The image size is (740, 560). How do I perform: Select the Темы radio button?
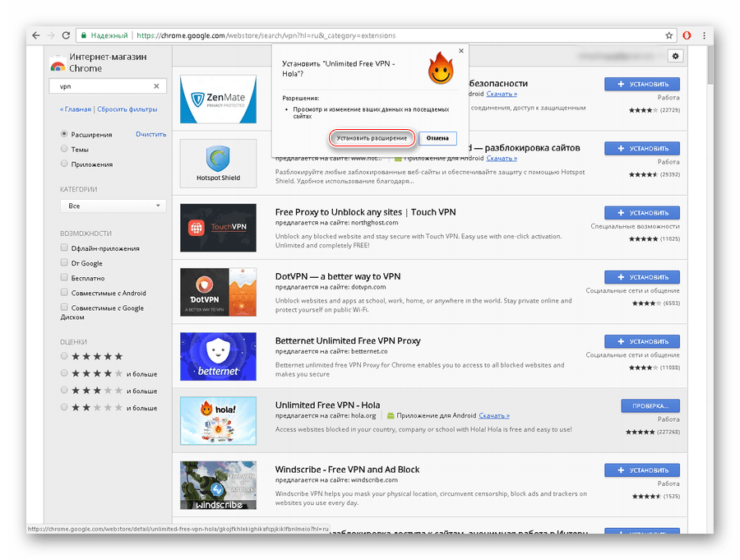click(x=64, y=149)
